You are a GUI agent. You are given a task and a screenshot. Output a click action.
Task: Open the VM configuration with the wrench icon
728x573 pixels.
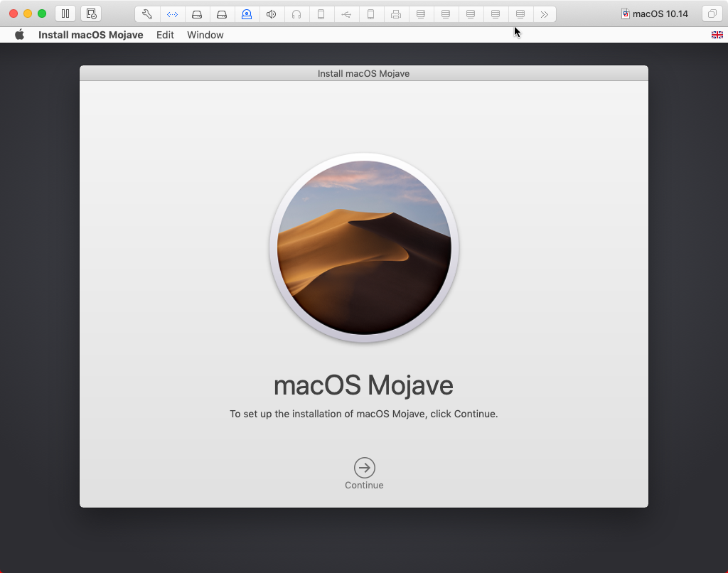147,14
